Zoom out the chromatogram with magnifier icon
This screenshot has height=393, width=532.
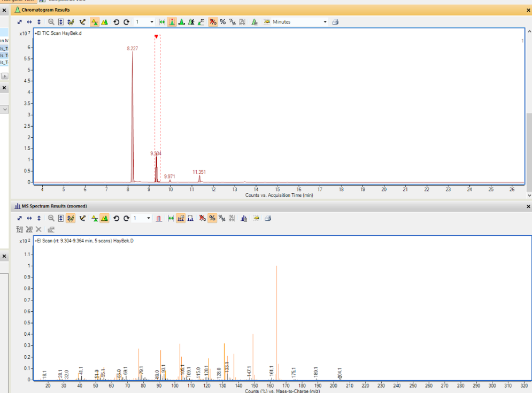tap(51, 22)
